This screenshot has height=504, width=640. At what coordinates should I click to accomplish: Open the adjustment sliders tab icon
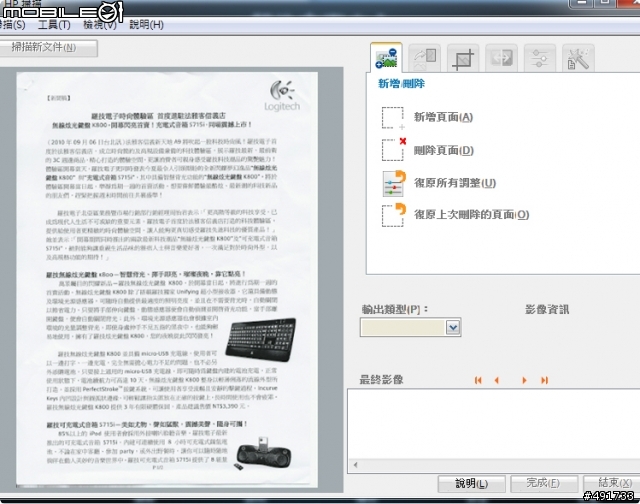540,58
